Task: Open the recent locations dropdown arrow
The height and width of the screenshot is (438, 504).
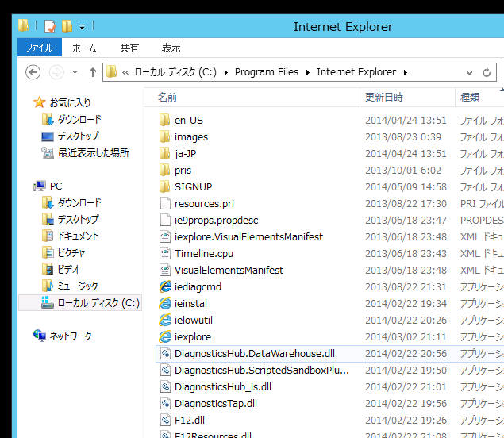Action: pos(75,72)
